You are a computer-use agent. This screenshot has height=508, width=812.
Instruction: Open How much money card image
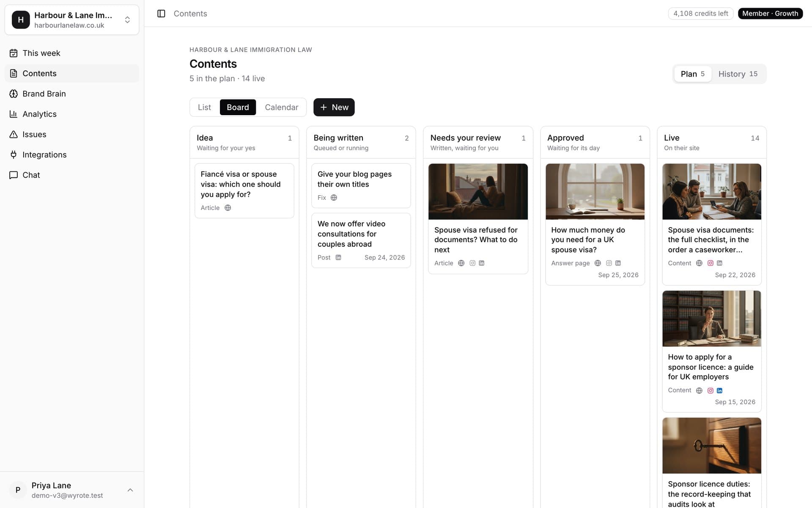[x=595, y=192]
